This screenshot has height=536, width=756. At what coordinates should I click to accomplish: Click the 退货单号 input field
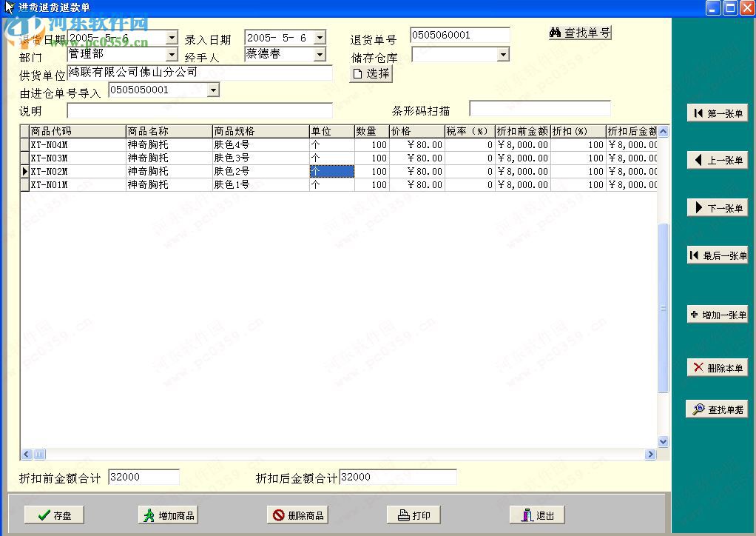tap(460, 35)
